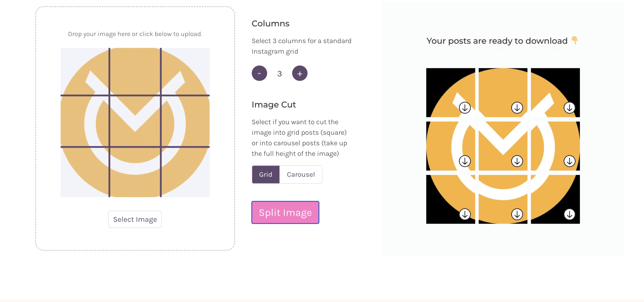Download the bottom-right grid tile
Viewport: 644px width, 302px height.
click(569, 214)
